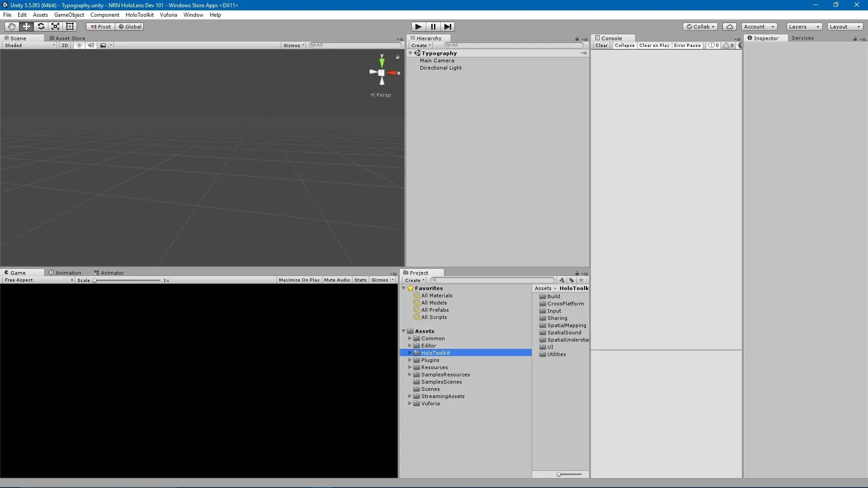868x488 pixels.
Task: Click the Step frame button
Action: point(448,27)
